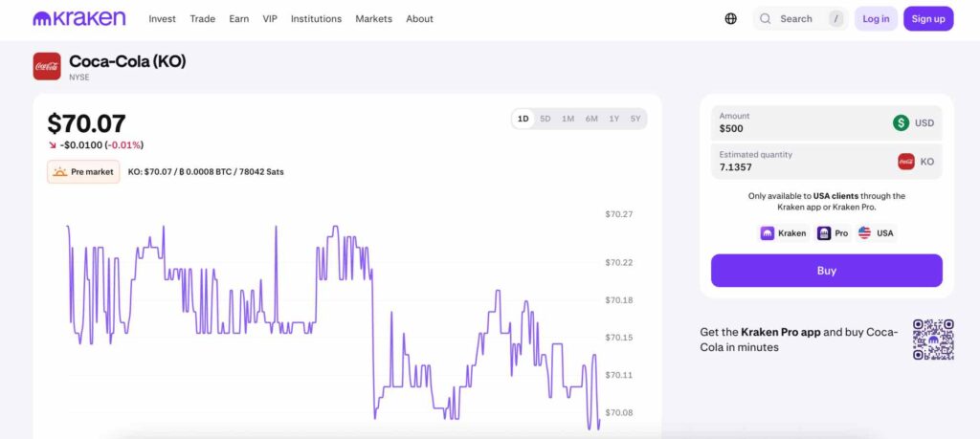Click the Sign up button

pyautogui.click(x=928, y=19)
